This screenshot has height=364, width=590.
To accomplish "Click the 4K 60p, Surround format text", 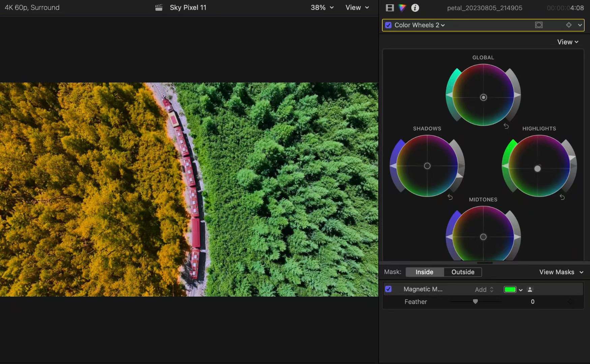I will click(x=32, y=7).
